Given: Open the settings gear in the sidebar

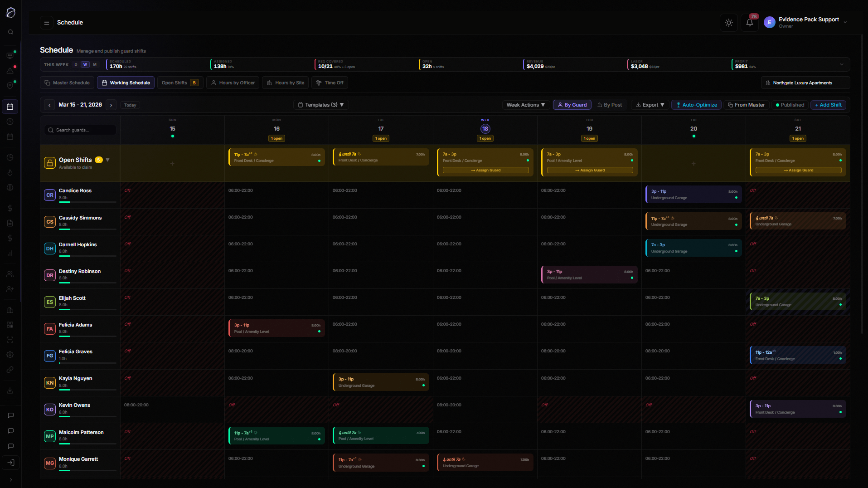Looking at the screenshot, I should pos(10,355).
